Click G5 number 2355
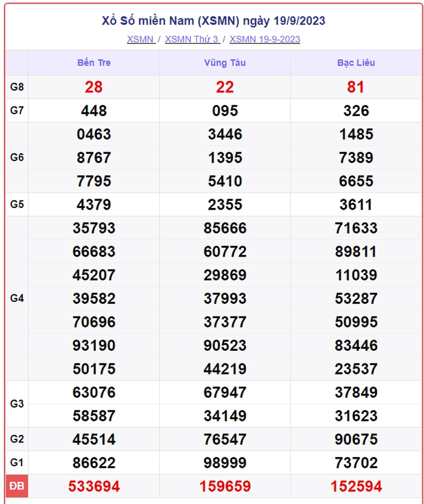 pyautogui.click(x=225, y=205)
